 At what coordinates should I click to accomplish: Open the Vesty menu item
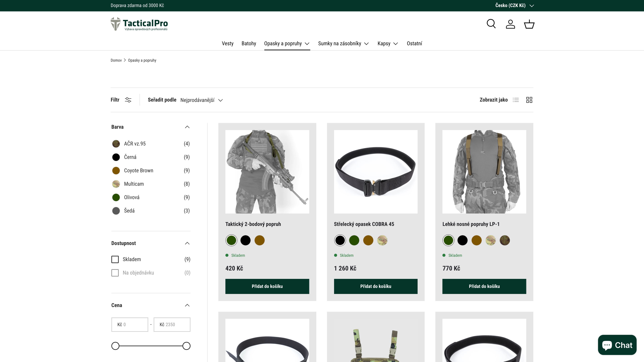pyautogui.click(x=228, y=43)
